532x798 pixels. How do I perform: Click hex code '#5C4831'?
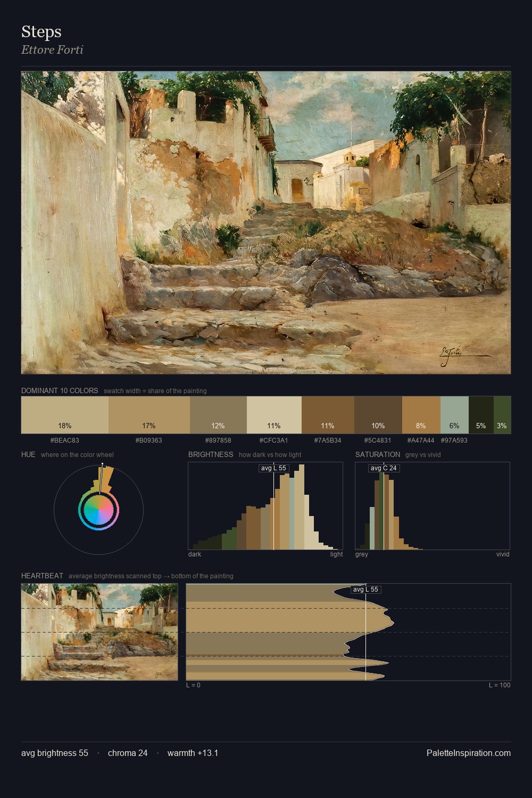(378, 440)
